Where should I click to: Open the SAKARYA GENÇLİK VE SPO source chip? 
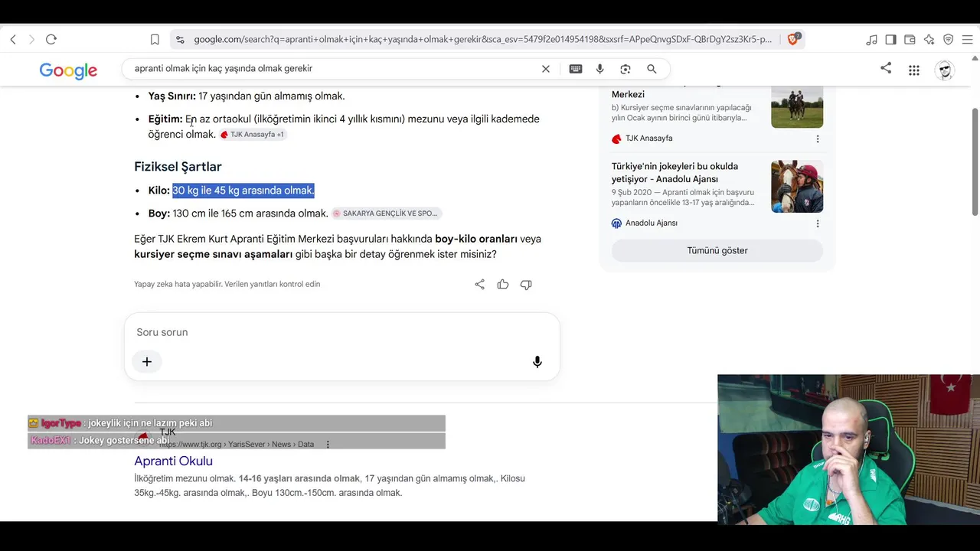[387, 214]
